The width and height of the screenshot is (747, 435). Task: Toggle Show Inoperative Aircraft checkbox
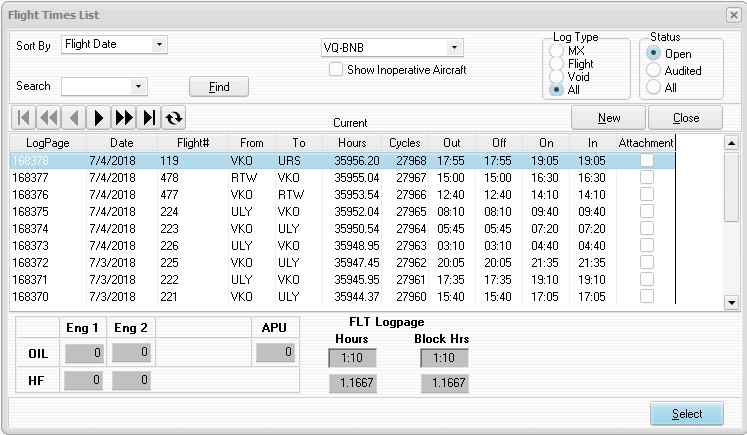click(336, 70)
